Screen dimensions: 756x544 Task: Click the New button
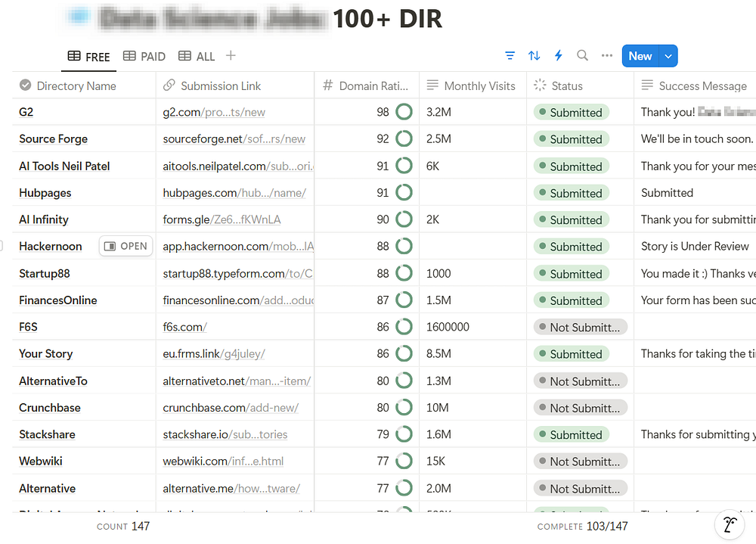click(x=640, y=56)
